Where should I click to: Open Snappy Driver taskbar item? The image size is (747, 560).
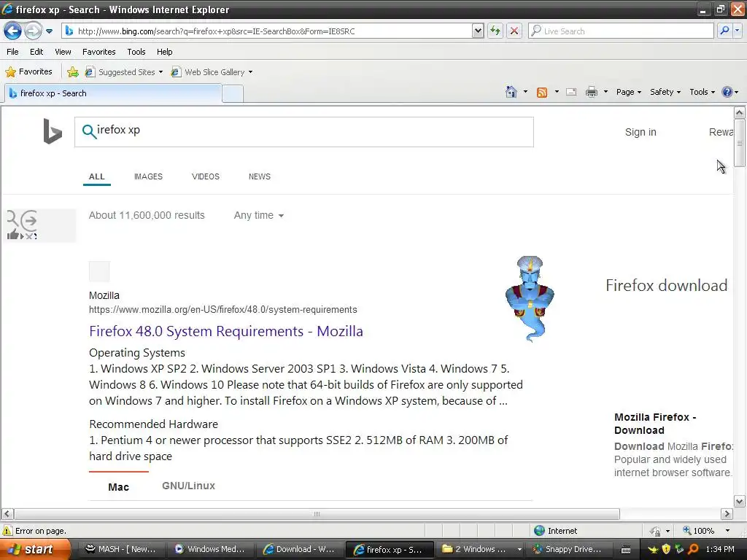coord(567,549)
